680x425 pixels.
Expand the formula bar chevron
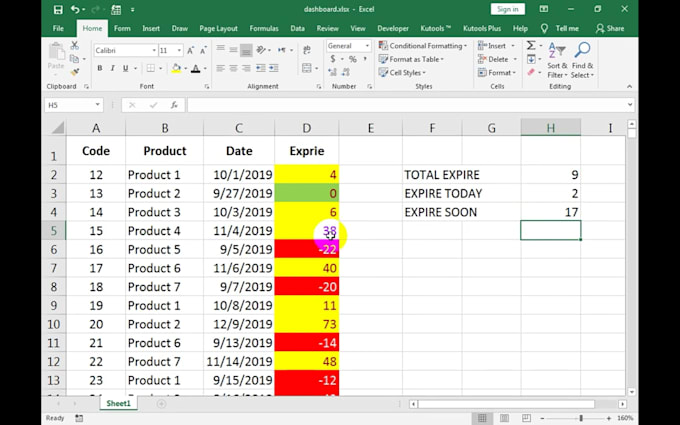(x=630, y=105)
